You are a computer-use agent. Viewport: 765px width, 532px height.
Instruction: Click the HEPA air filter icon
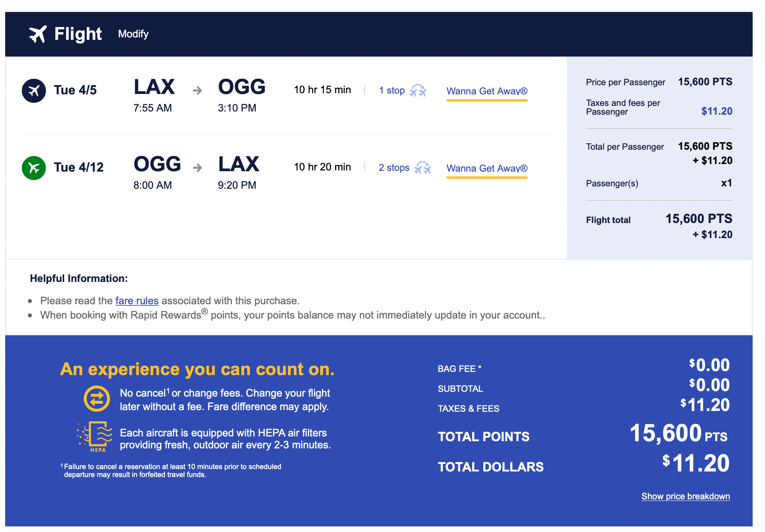click(96, 436)
